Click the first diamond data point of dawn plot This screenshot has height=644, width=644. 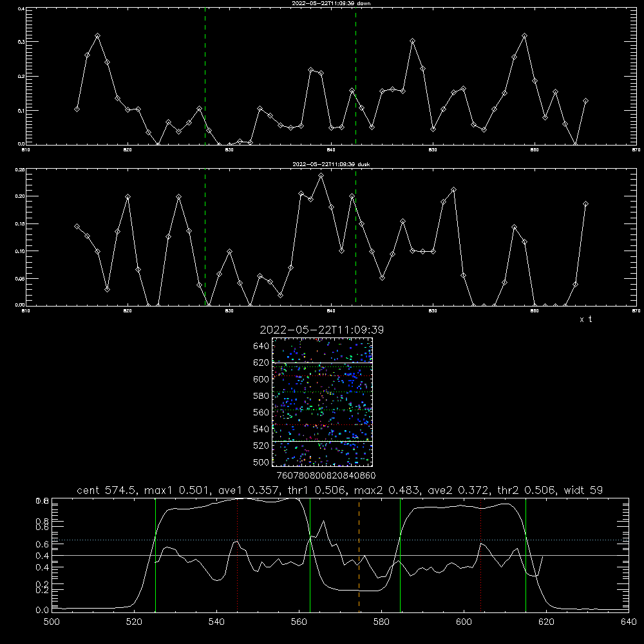(77, 109)
